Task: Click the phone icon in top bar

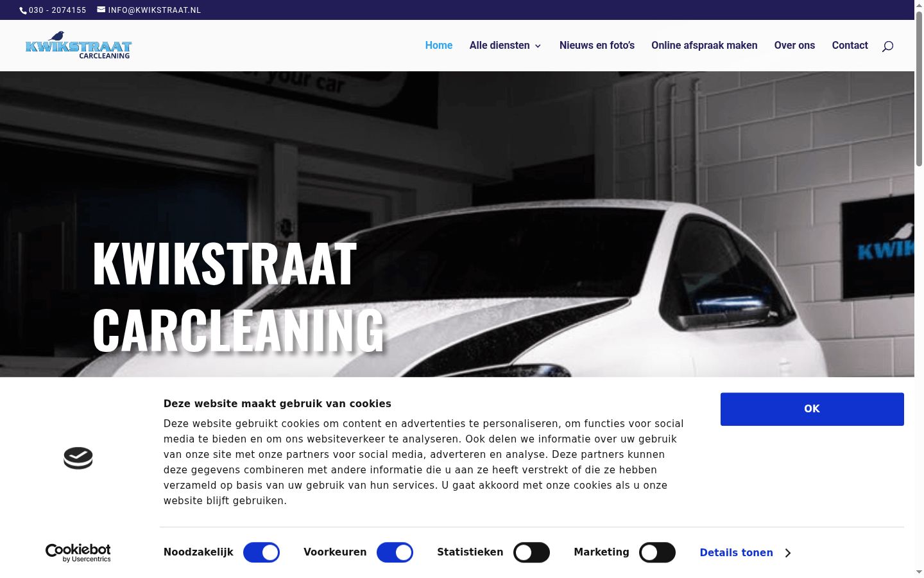Action: click(23, 10)
